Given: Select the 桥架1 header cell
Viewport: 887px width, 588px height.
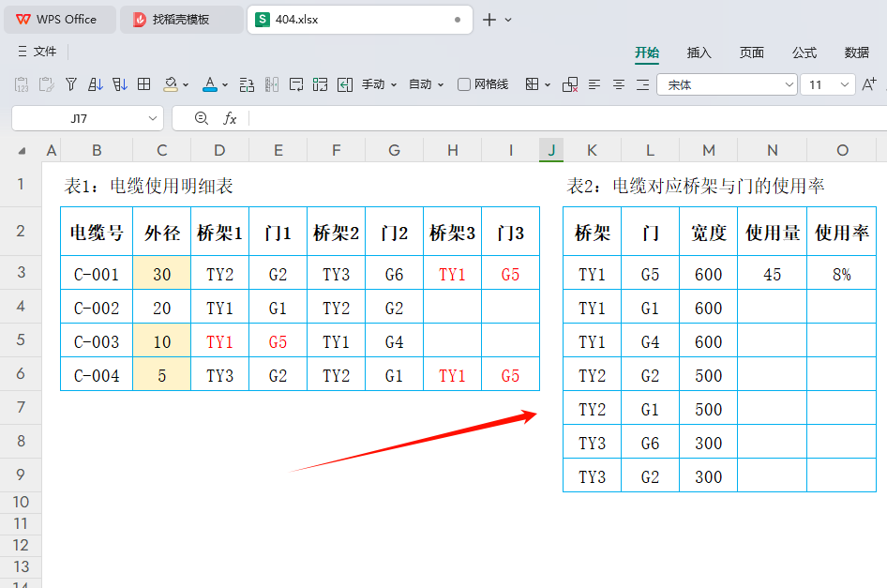Looking at the screenshot, I should point(219,232).
